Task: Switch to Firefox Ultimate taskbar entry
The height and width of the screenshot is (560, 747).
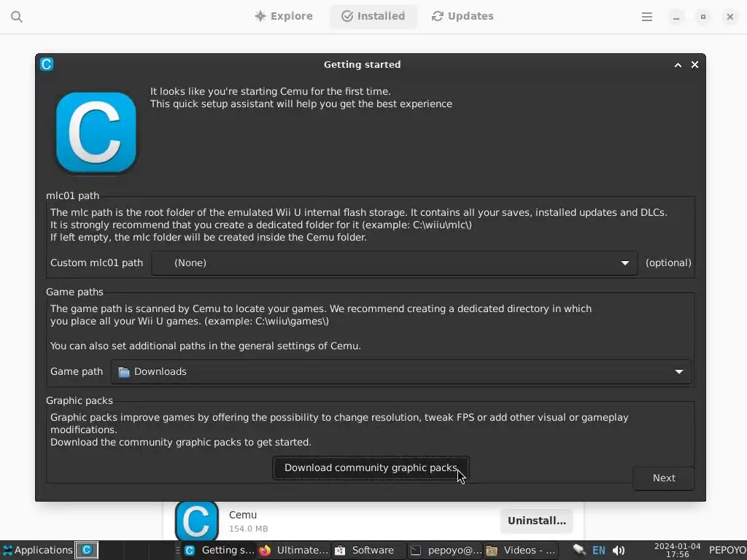Action: point(294,551)
